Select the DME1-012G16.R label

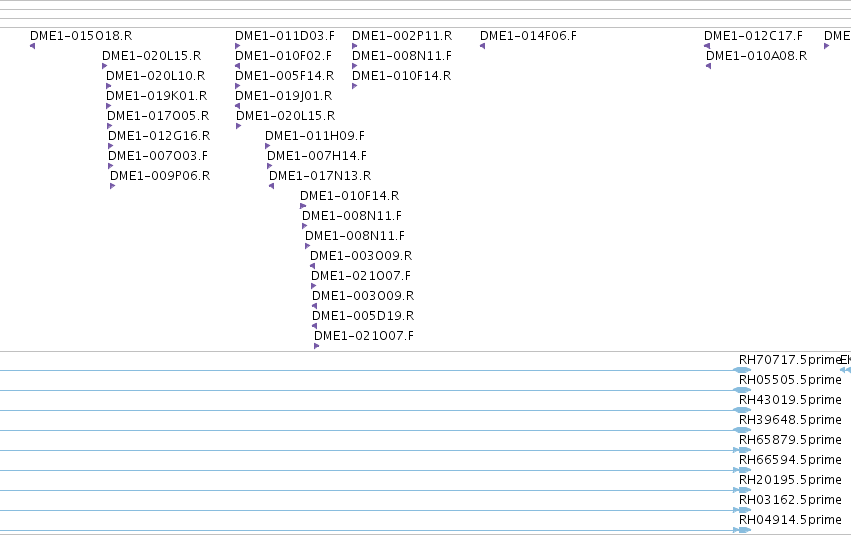point(159,136)
